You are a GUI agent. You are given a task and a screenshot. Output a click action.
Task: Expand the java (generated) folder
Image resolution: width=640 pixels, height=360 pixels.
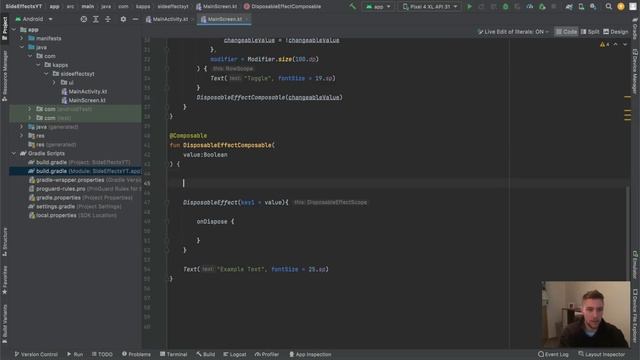pyautogui.click(x=22, y=127)
